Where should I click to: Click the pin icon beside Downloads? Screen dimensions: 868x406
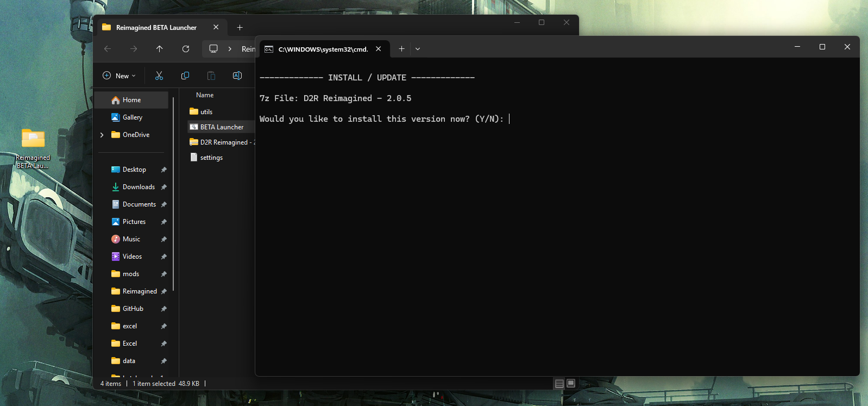pyautogui.click(x=163, y=187)
